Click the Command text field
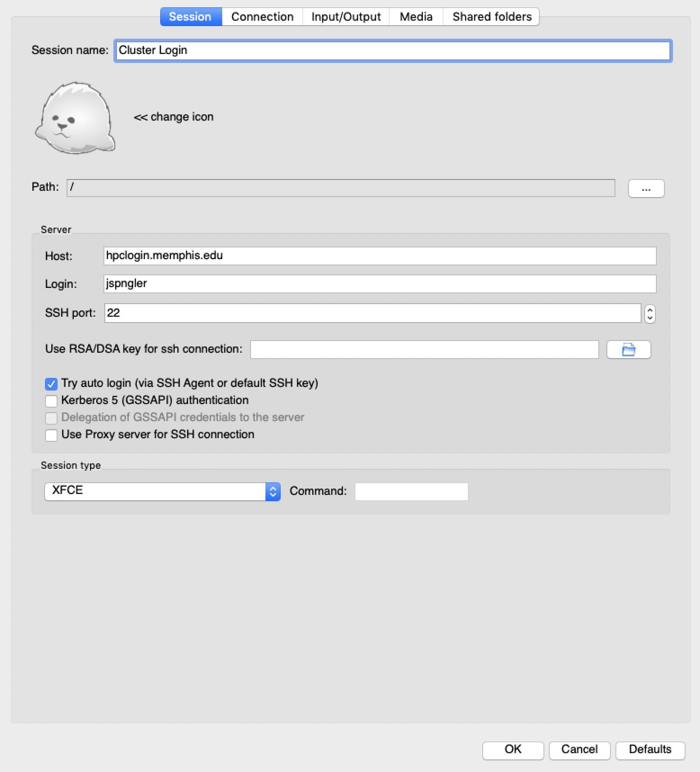 coord(411,491)
